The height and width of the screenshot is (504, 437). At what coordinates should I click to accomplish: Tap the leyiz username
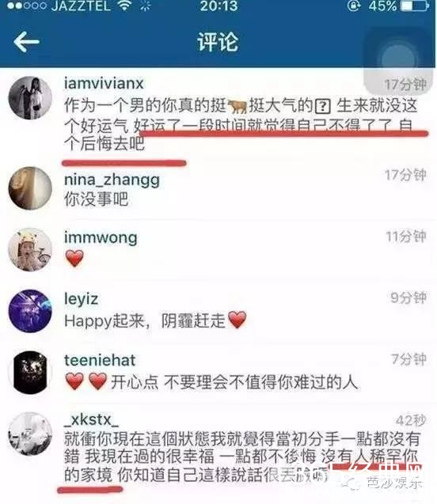click(81, 300)
